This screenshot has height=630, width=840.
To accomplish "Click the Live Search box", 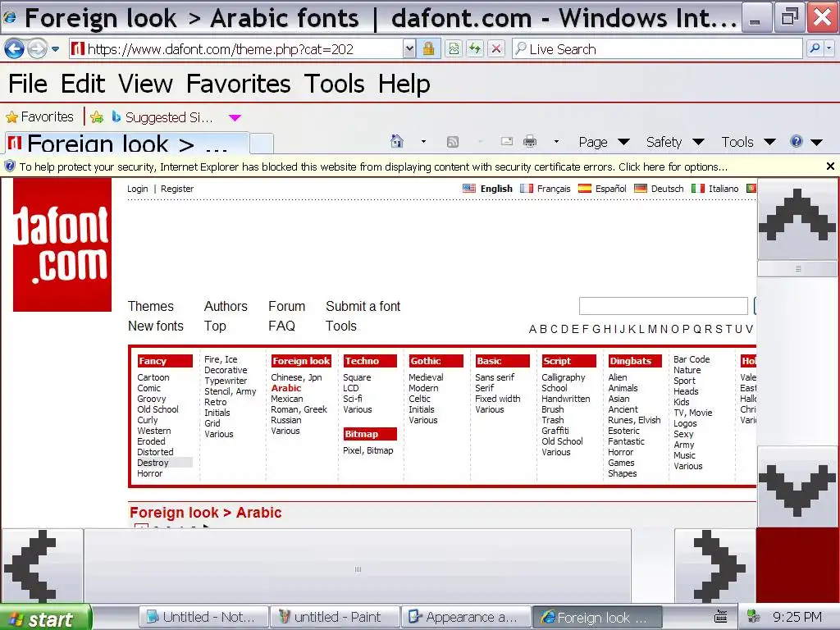I will coord(657,49).
